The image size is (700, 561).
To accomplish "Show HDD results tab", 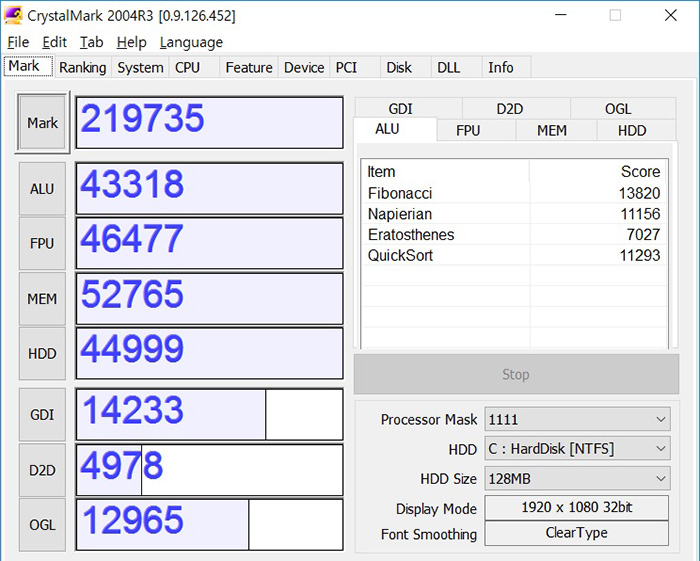I will click(637, 130).
